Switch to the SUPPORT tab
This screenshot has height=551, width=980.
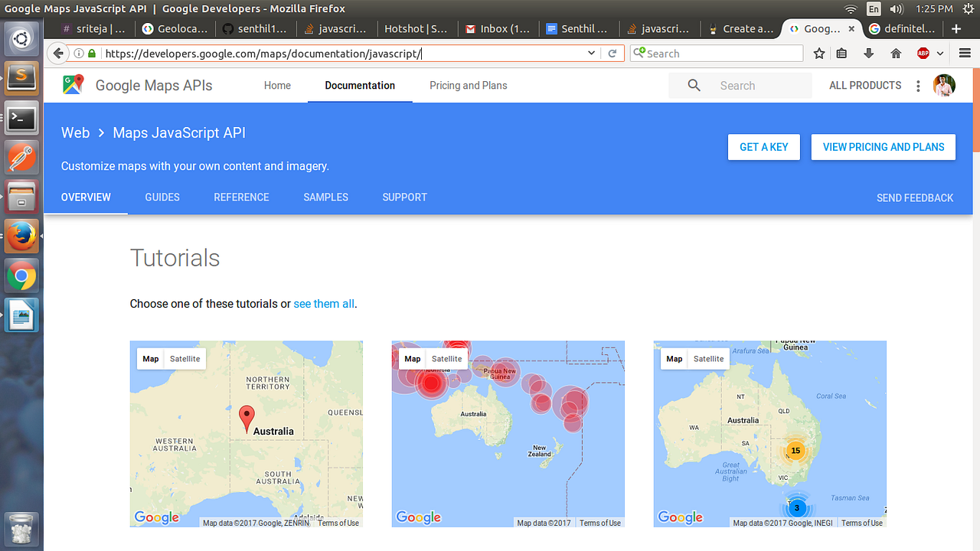point(404,197)
